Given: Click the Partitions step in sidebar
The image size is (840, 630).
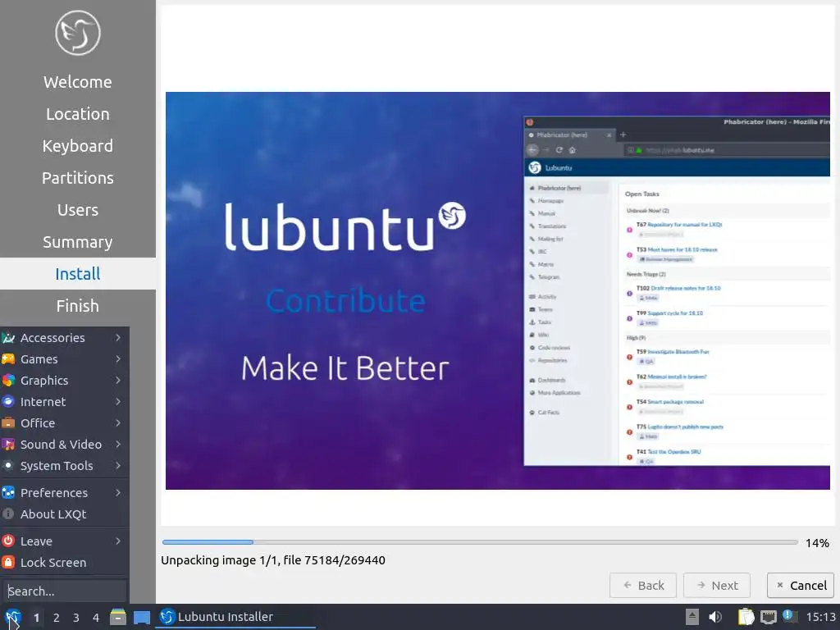Looking at the screenshot, I should click(x=78, y=178).
